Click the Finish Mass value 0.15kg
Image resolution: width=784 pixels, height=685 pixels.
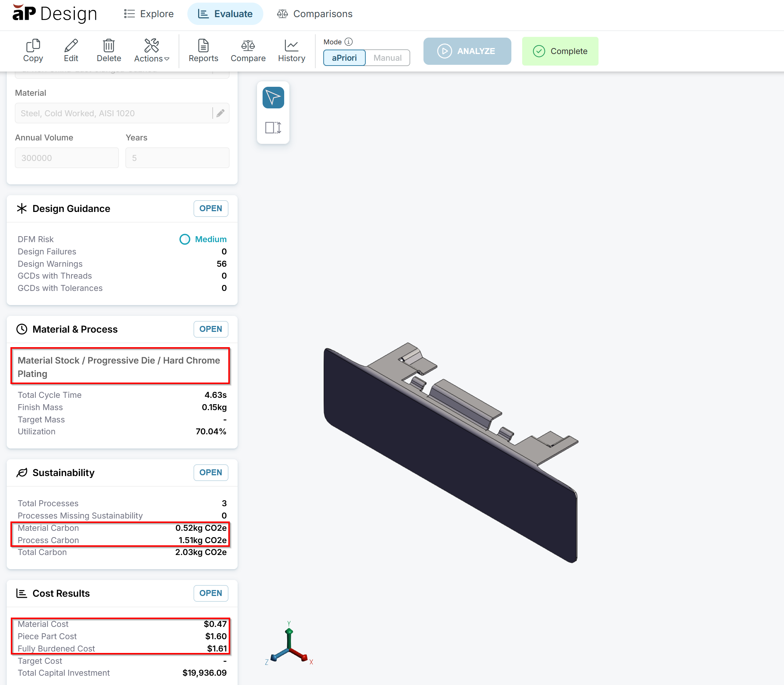pyautogui.click(x=215, y=407)
